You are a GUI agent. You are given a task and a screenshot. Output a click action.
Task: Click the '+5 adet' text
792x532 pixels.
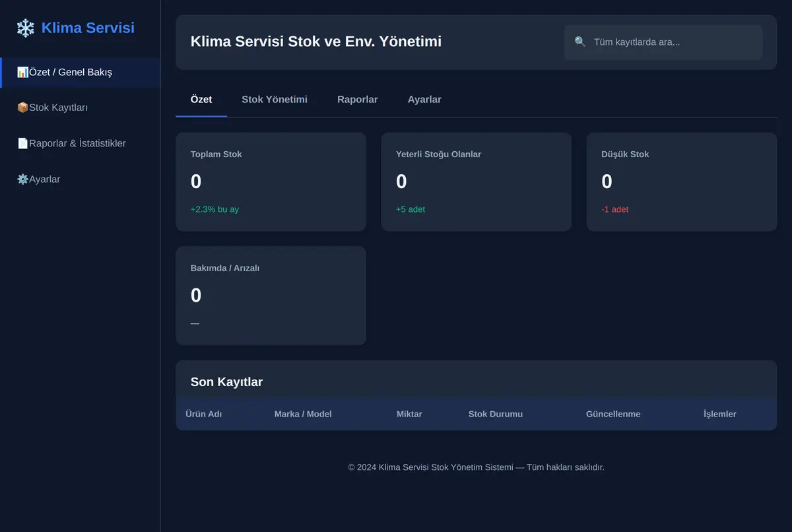pos(411,209)
